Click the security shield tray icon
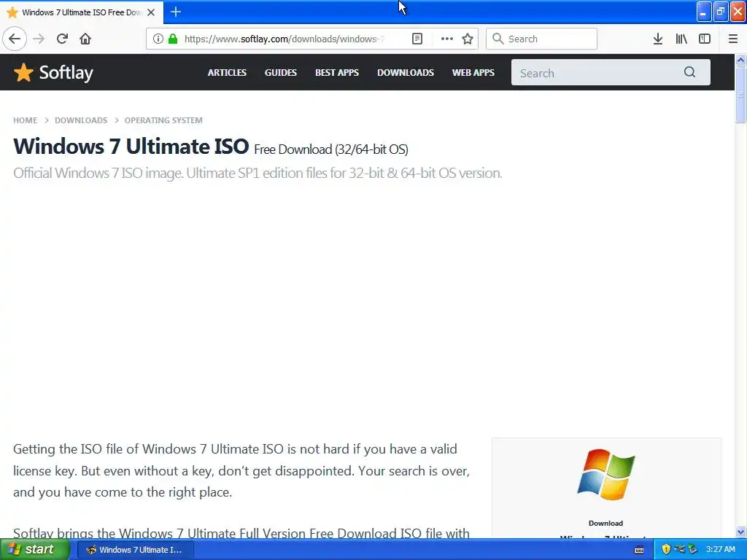This screenshot has width=747, height=560. point(666,550)
